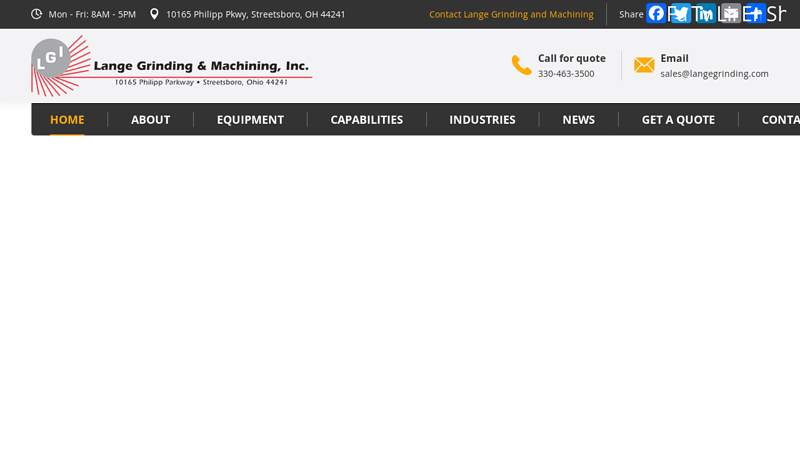This screenshot has height=450, width=800.
Task: Click the orange phone icon
Action: click(x=521, y=65)
